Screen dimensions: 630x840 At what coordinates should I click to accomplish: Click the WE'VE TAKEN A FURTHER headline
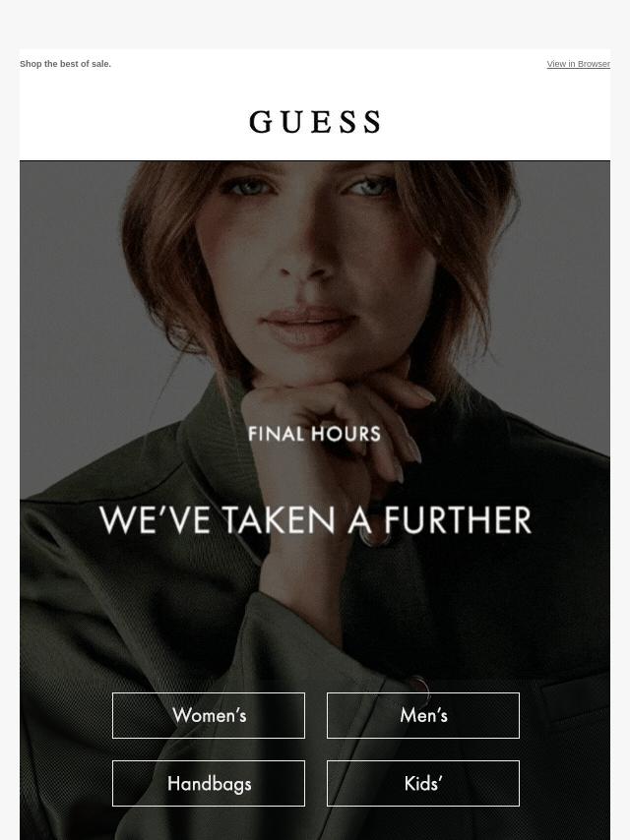pyautogui.click(x=315, y=519)
